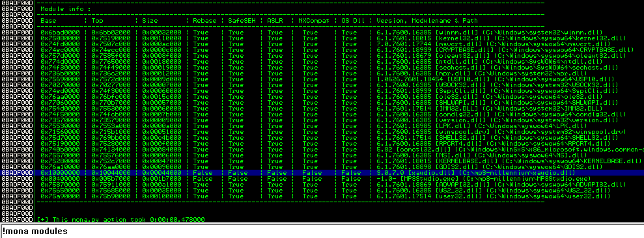Select the WS2_32.dll module row

coord(322,191)
